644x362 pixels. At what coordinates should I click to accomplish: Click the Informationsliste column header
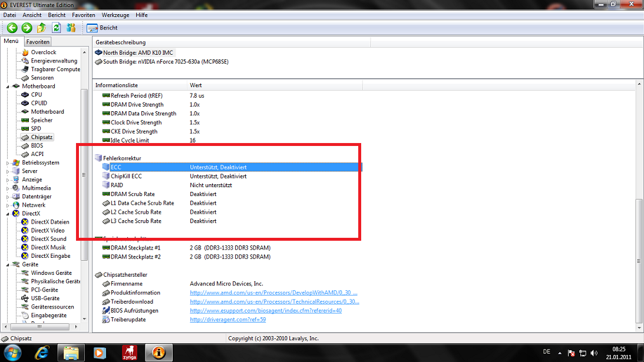[140, 85]
